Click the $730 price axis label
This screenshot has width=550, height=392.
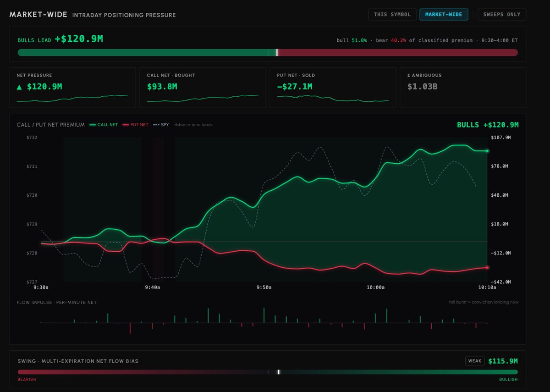pos(32,195)
